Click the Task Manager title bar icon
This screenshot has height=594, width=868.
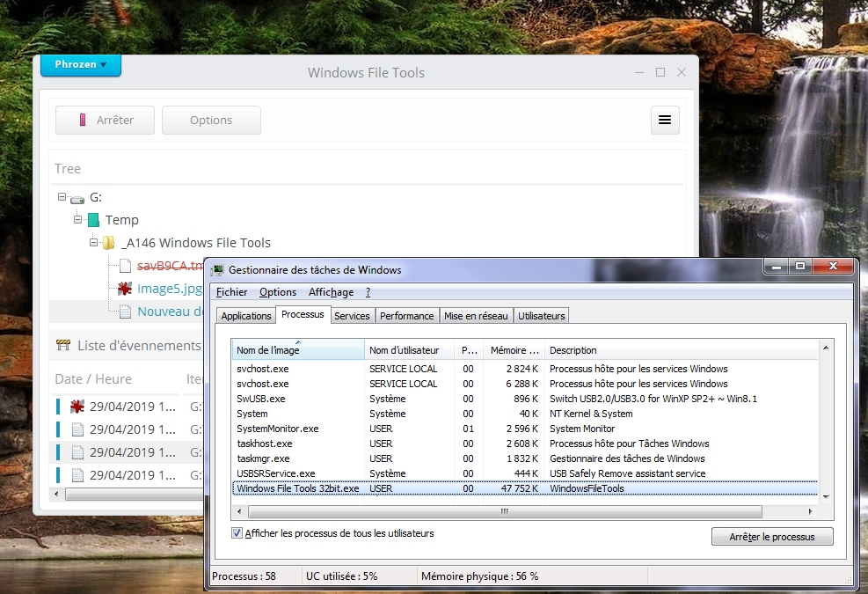click(x=217, y=270)
